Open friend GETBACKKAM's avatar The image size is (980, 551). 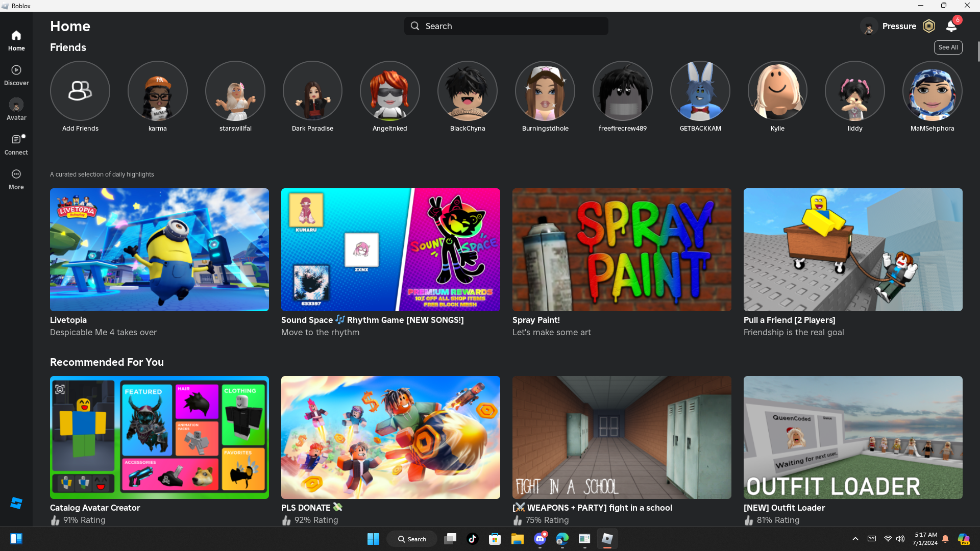tap(700, 91)
